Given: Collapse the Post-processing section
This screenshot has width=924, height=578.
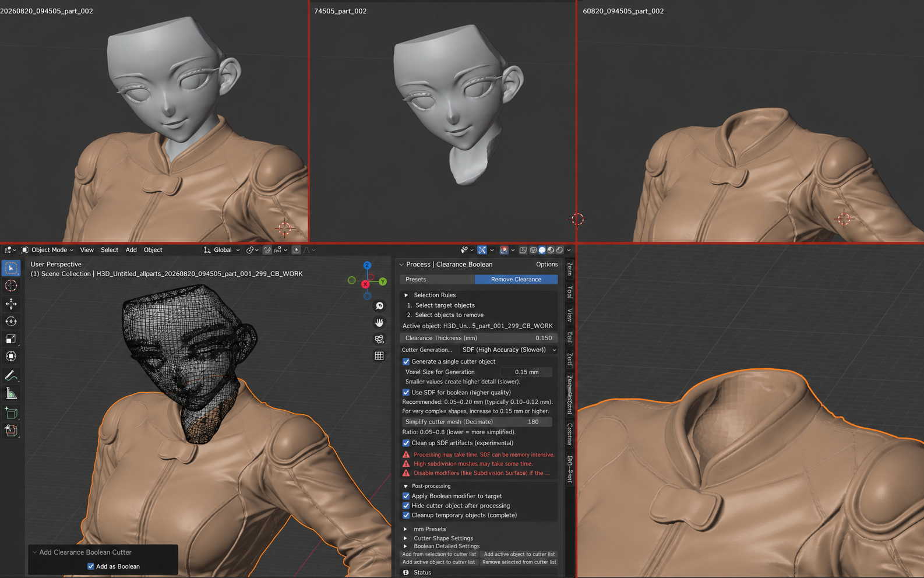Looking at the screenshot, I should click(x=406, y=486).
